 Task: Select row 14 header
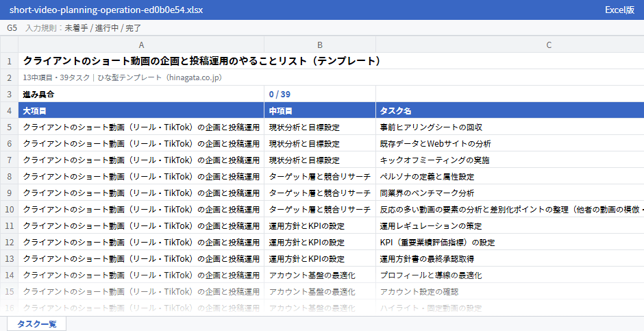click(x=9, y=275)
